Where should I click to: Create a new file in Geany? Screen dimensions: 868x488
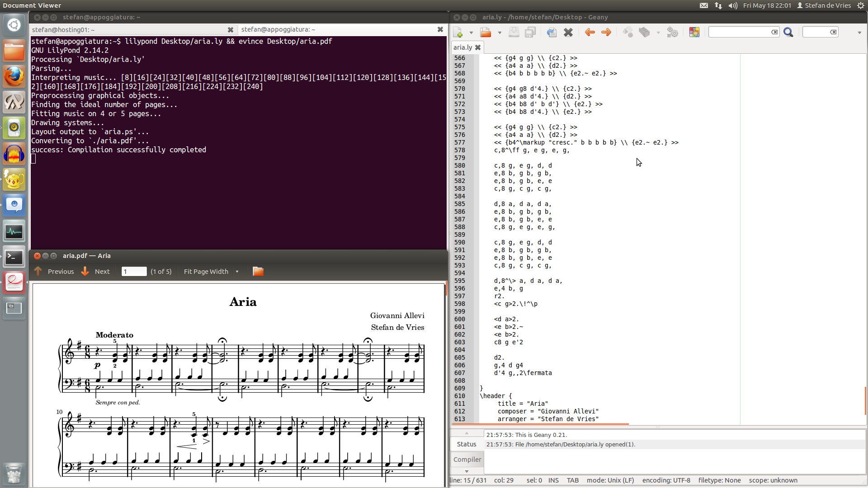pos(458,32)
